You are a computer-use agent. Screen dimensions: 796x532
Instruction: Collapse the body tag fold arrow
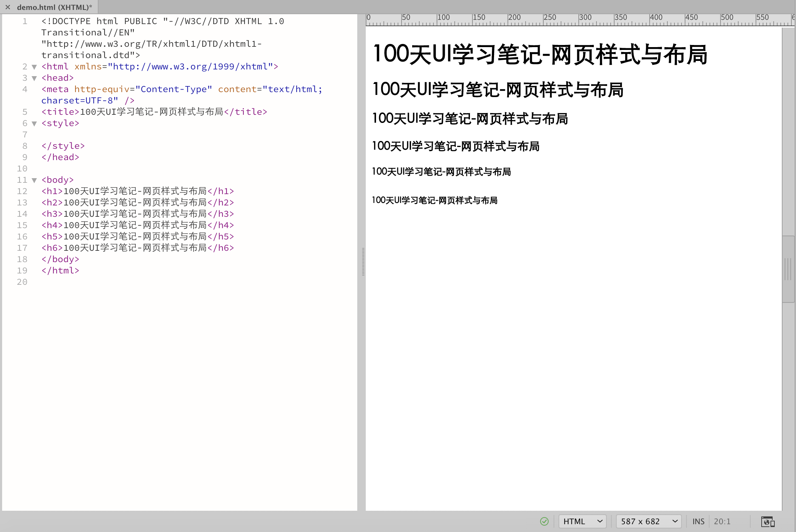coord(34,180)
